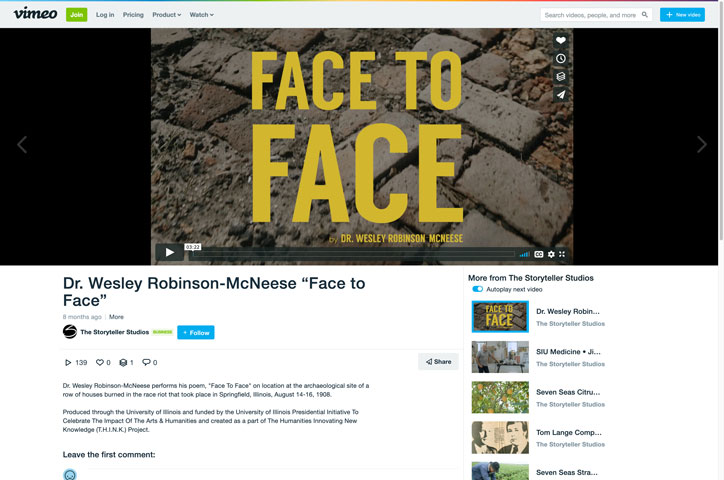The height and width of the screenshot is (480, 724).
Task: Toggle Autoplay next video switch
Action: pos(477,289)
